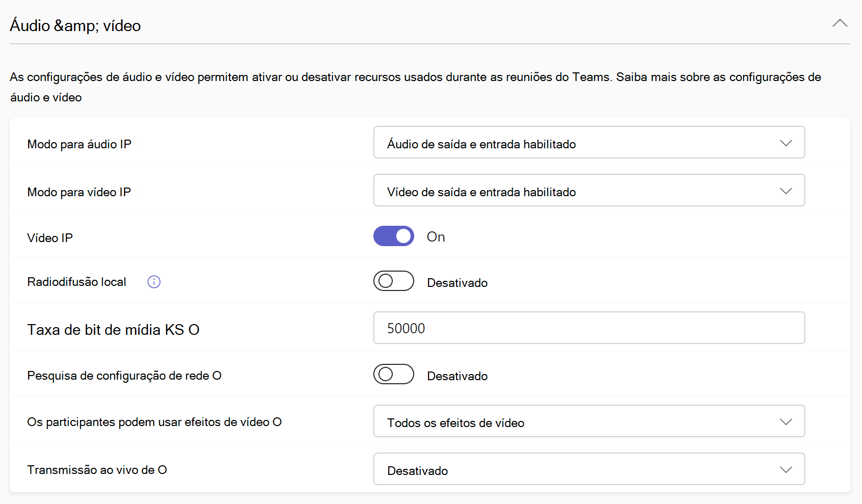Open the Modo para áudio IP dropdown
The height and width of the screenshot is (504, 862).
589,142
